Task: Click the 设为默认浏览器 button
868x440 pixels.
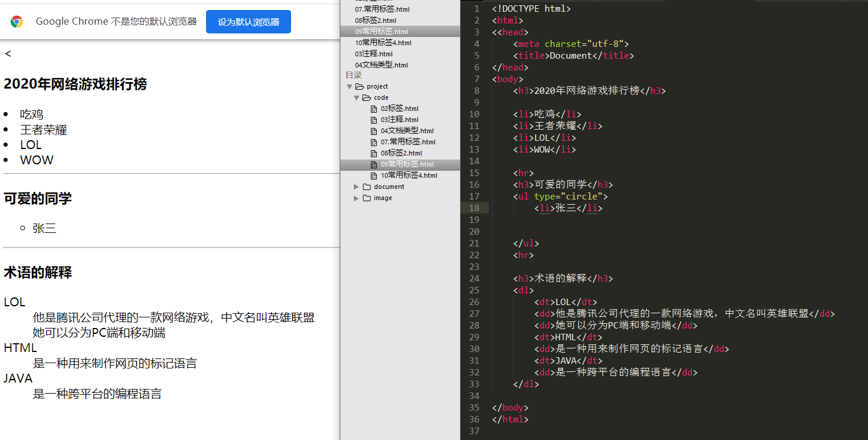Action: pyautogui.click(x=248, y=22)
